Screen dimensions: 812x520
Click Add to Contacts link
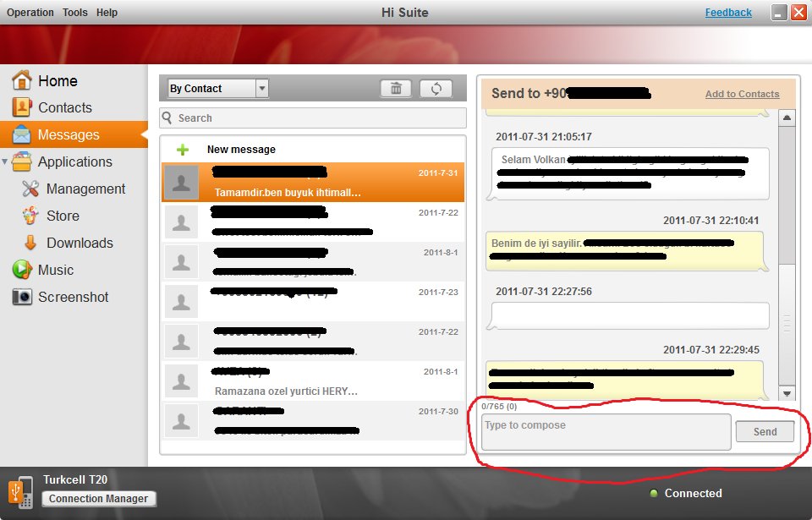pyautogui.click(x=742, y=94)
